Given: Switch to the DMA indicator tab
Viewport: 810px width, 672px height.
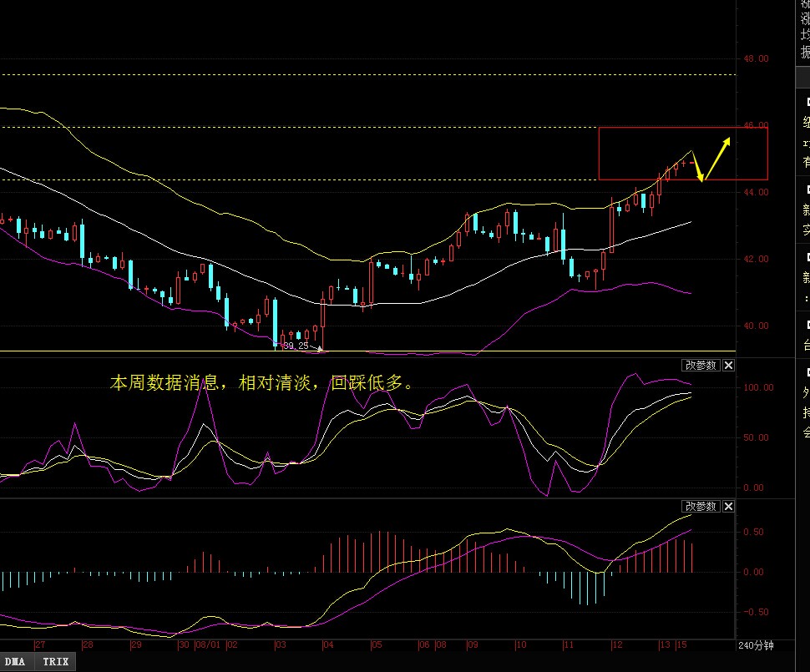Looking at the screenshot, I should pyautogui.click(x=18, y=661).
